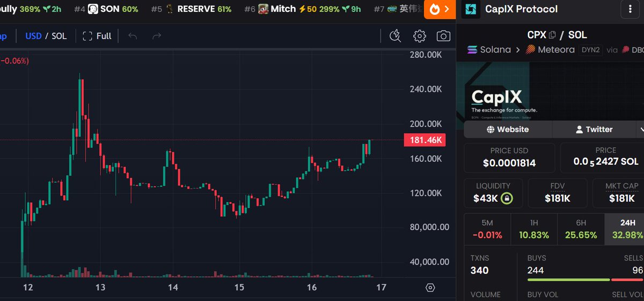The image size is (644, 301).
Task: Click the CapIX Protocol logo icon
Action: [471, 9]
